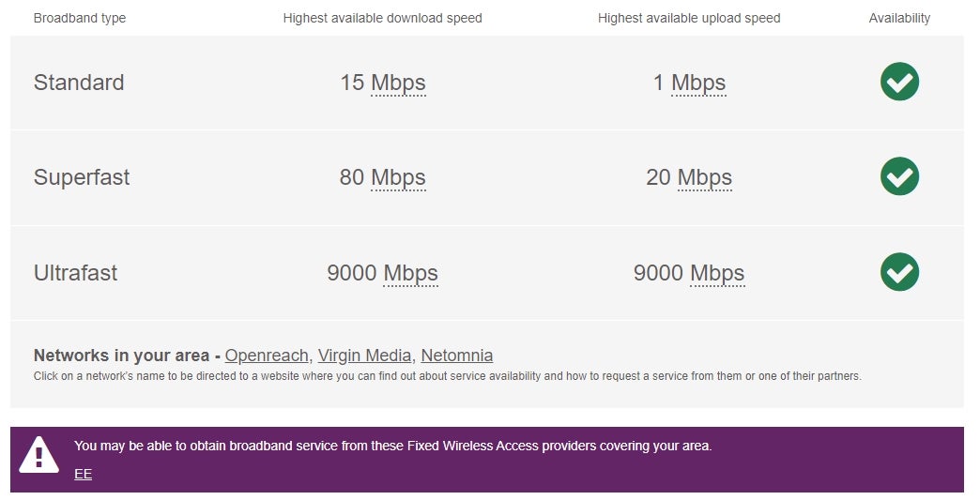
Task: Click Mbps tooltip for 15 download speed
Action: 398,83
